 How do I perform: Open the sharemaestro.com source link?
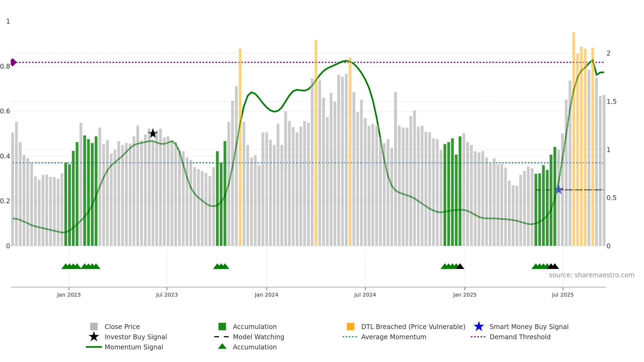pos(592,275)
